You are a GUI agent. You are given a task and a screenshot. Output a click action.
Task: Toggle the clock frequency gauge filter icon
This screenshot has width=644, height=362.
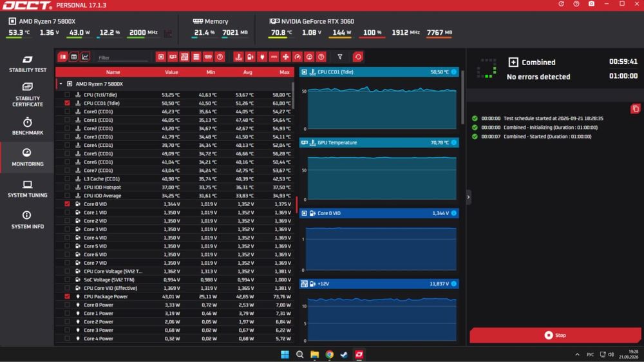pos(298,57)
